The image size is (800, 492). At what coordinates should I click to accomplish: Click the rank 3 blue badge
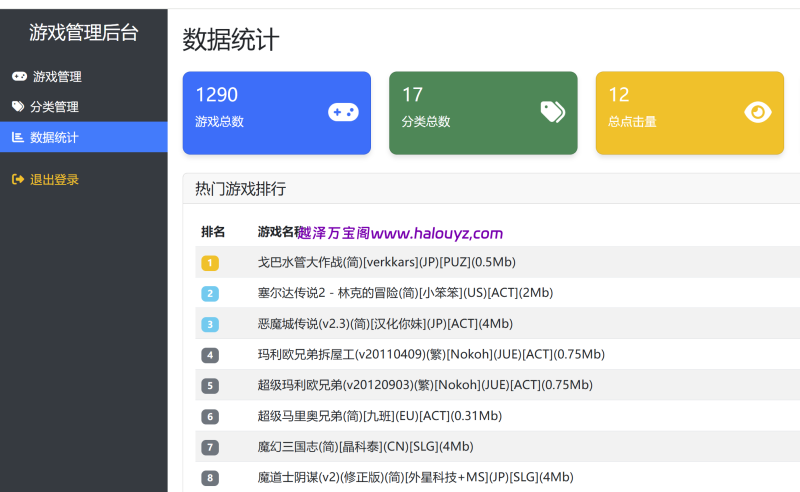(210, 324)
